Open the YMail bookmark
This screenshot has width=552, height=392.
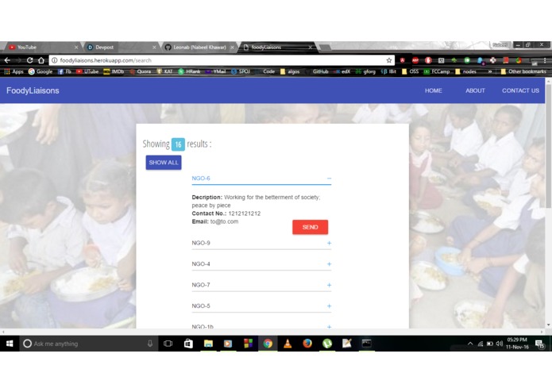[215, 71]
